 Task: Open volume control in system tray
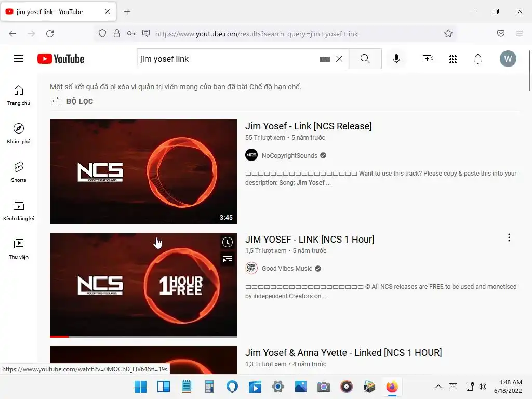click(x=482, y=387)
